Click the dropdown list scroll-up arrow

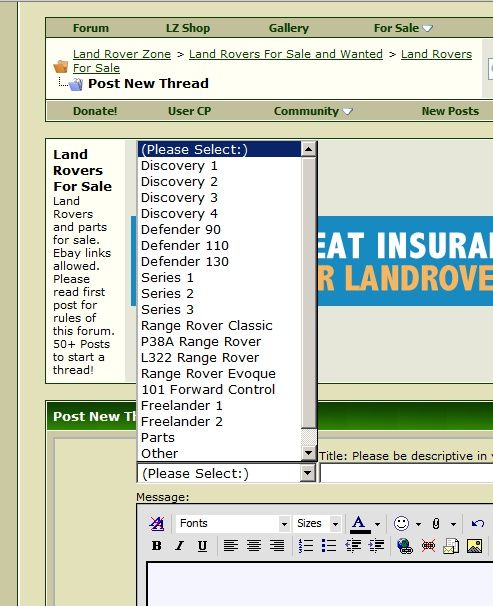pos(308,149)
